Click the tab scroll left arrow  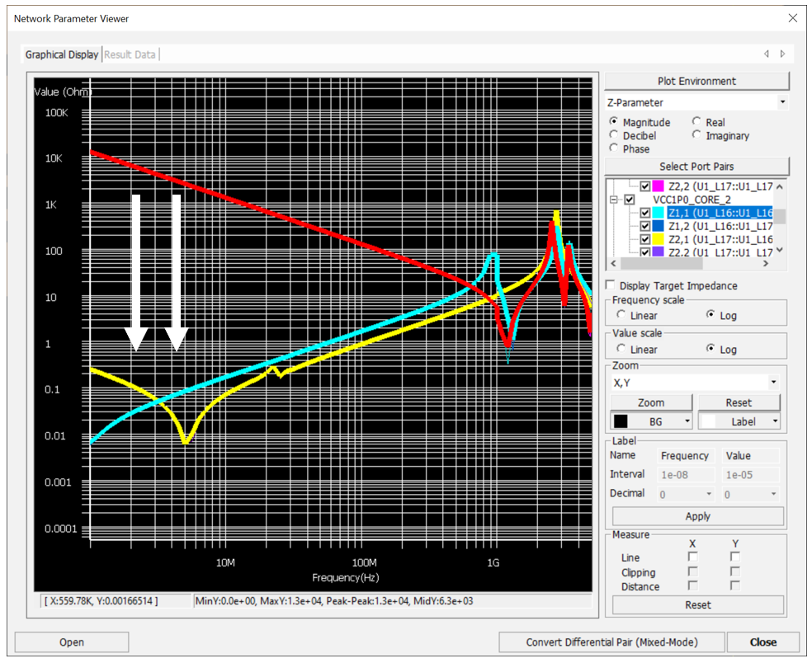[x=767, y=54]
